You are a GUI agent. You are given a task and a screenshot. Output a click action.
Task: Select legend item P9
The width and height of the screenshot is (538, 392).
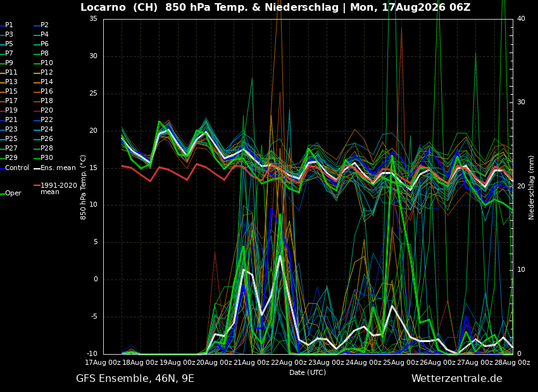click(x=6, y=63)
